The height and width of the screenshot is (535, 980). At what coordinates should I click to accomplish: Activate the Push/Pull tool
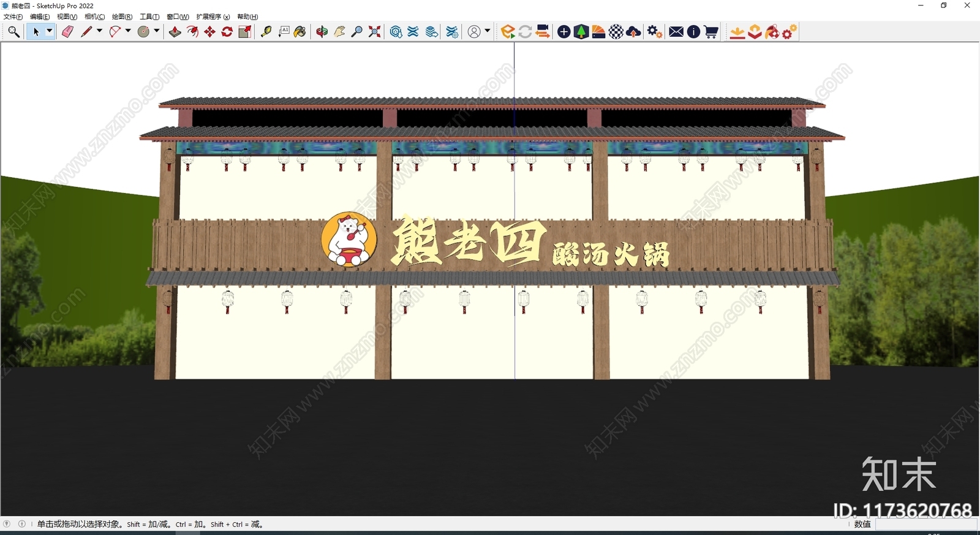pos(175,32)
